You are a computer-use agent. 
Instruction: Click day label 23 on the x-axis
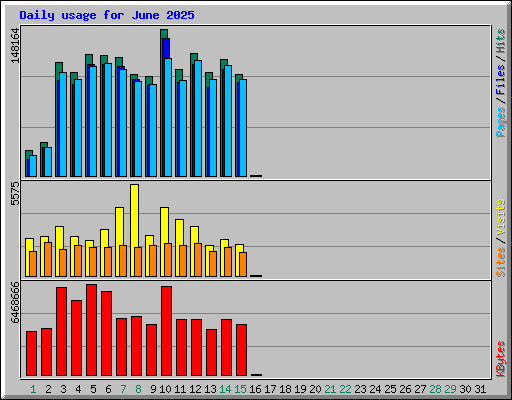click(x=360, y=389)
